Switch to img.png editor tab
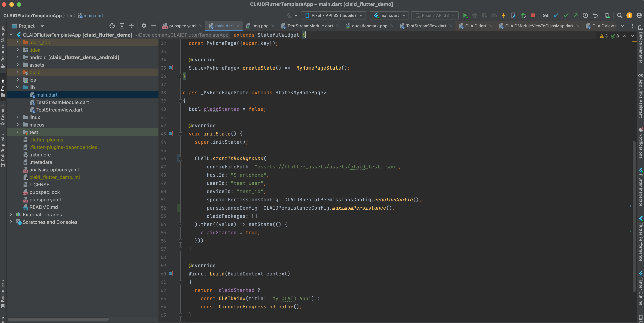644x323 pixels. click(260, 26)
